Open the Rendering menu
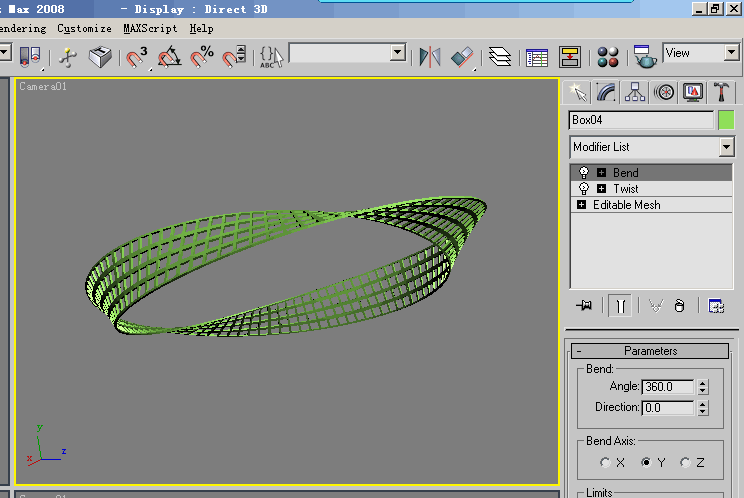 coord(22,28)
